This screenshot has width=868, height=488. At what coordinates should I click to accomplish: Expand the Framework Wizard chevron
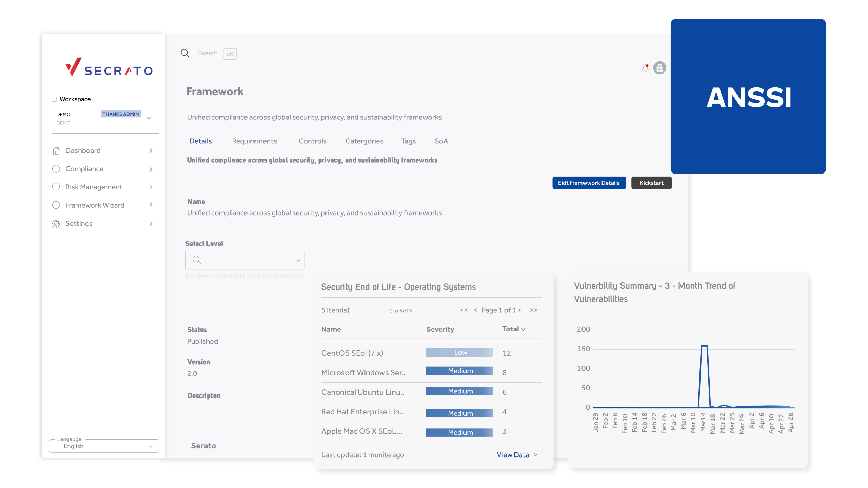pyautogui.click(x=151, y=205)
